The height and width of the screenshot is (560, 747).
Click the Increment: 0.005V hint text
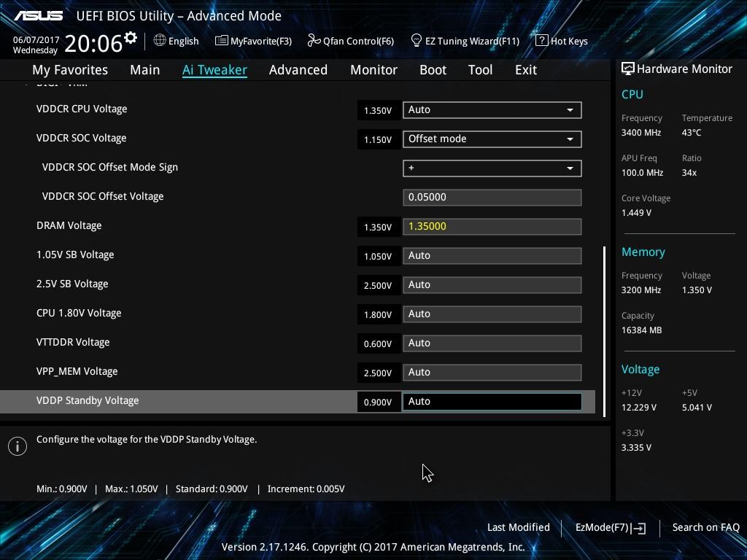[x=306, y=489]
